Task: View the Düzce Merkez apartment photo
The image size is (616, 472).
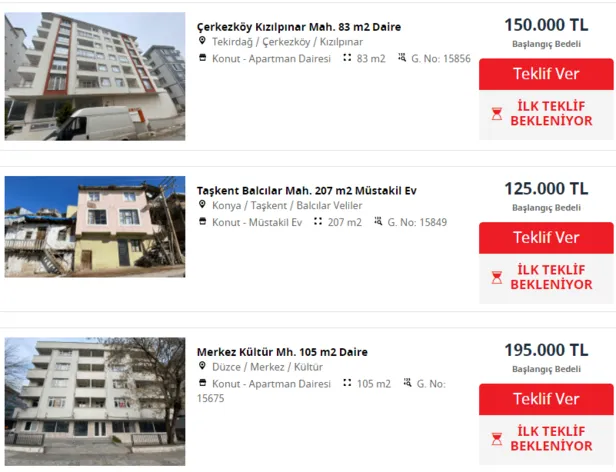Action: pos(95,391)
